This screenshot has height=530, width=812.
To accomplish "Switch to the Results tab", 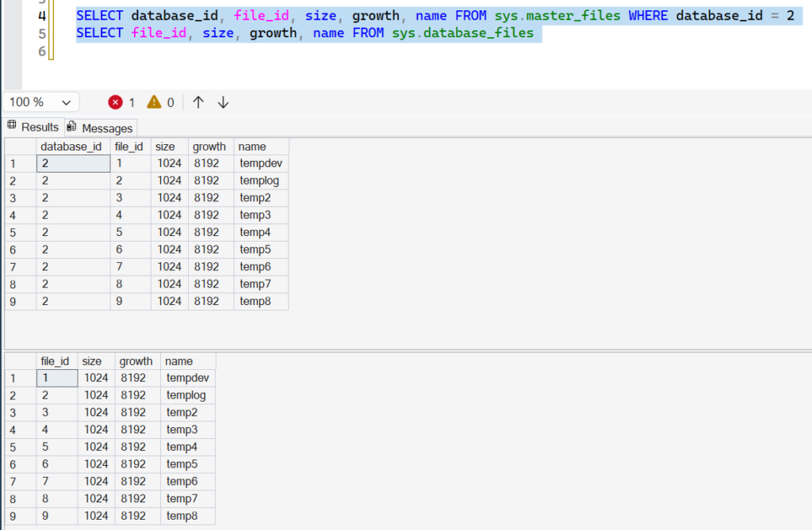I will coord(34,128).
